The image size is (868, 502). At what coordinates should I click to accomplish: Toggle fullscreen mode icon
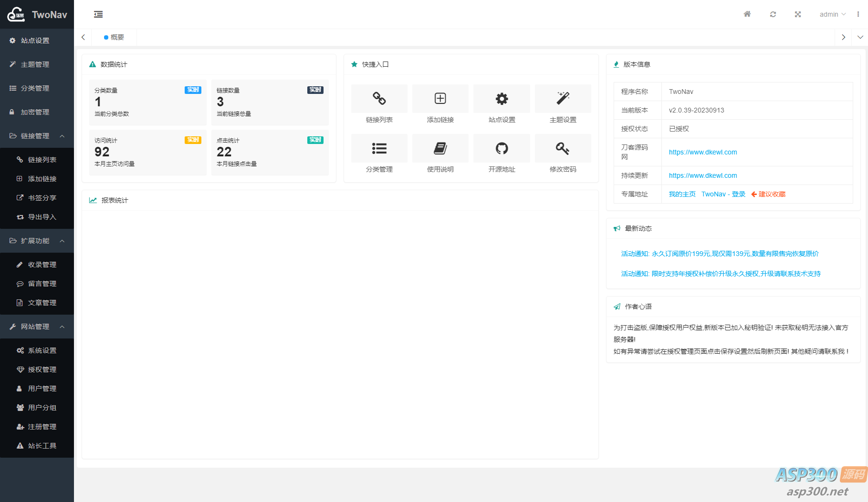pyautogui.click(x=798, y=14)
